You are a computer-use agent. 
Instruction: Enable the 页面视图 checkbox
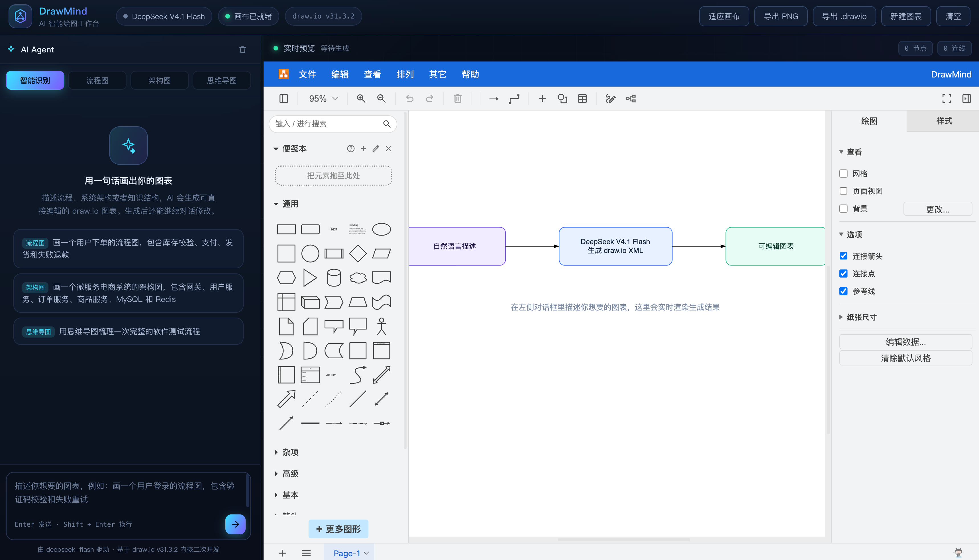tap(843, 191)
